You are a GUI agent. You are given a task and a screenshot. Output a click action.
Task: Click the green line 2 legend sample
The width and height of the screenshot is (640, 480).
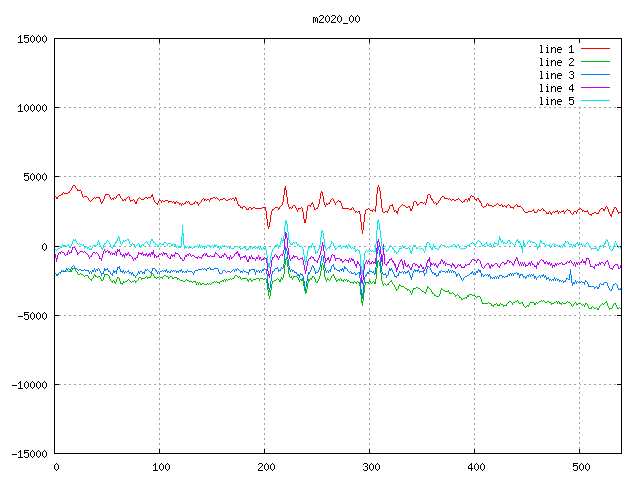pos(595,62)
